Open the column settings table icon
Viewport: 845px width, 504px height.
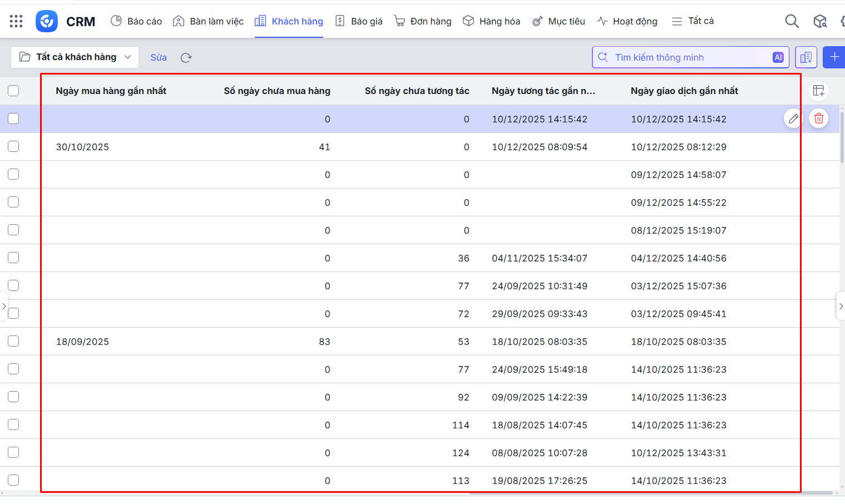[818, 91]
